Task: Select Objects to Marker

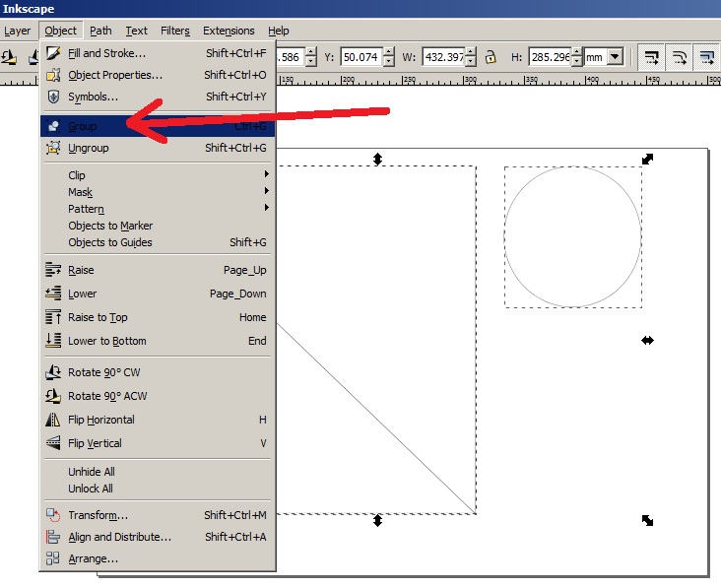Action: (x=158, y=226)
